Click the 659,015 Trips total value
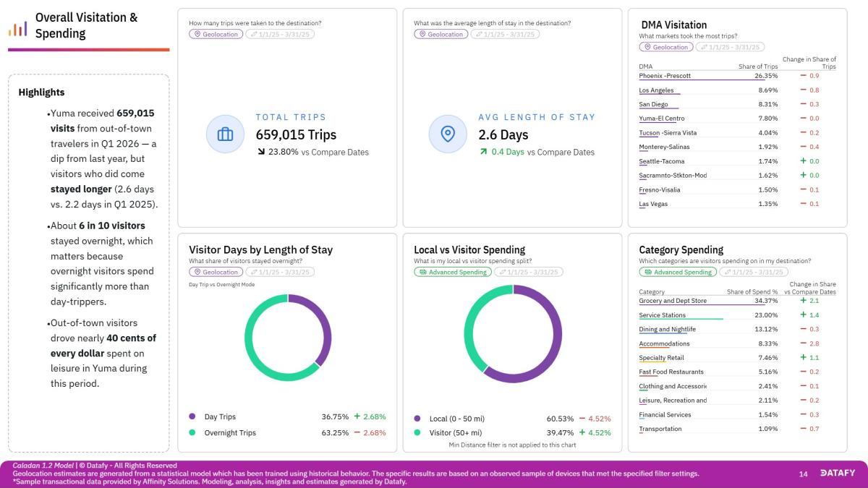Image resolution: width=868 pixels, height=488 pixels. (296, 134)
